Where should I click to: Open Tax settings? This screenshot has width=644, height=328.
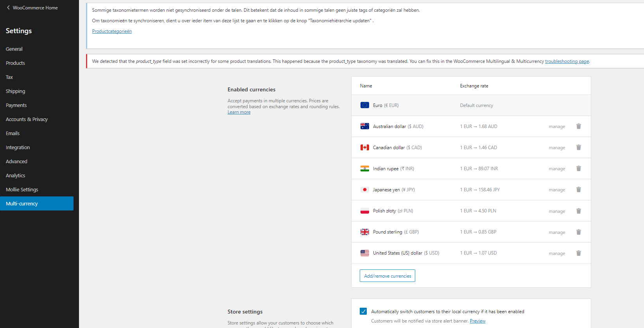pos(9,77)
